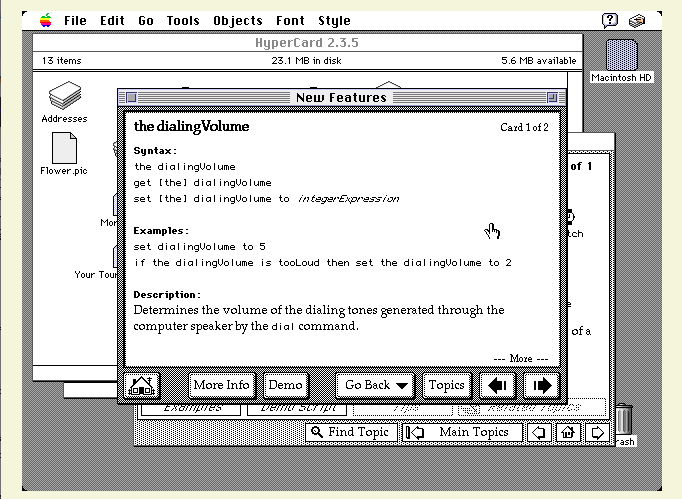Click the Trash icon
Screen dimensions: 682x499
click(x=623, y=418)
